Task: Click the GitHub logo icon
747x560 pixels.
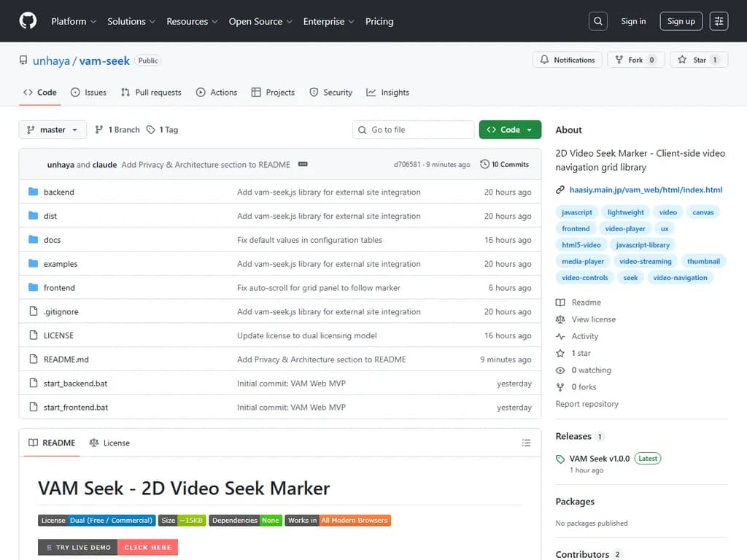Action: [28, 21]
